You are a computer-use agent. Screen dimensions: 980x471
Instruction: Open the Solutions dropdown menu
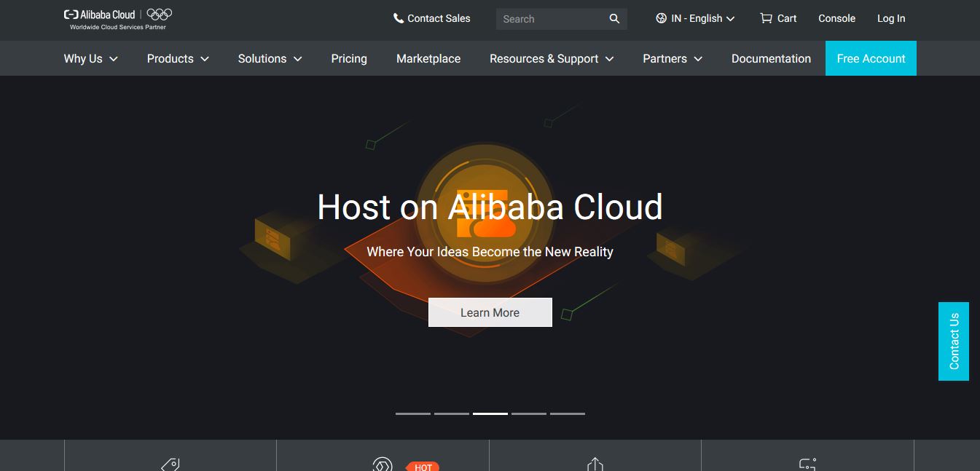270,58
